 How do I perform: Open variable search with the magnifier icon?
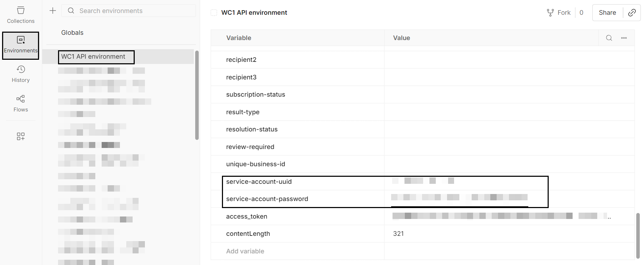(x=609, y=38)
